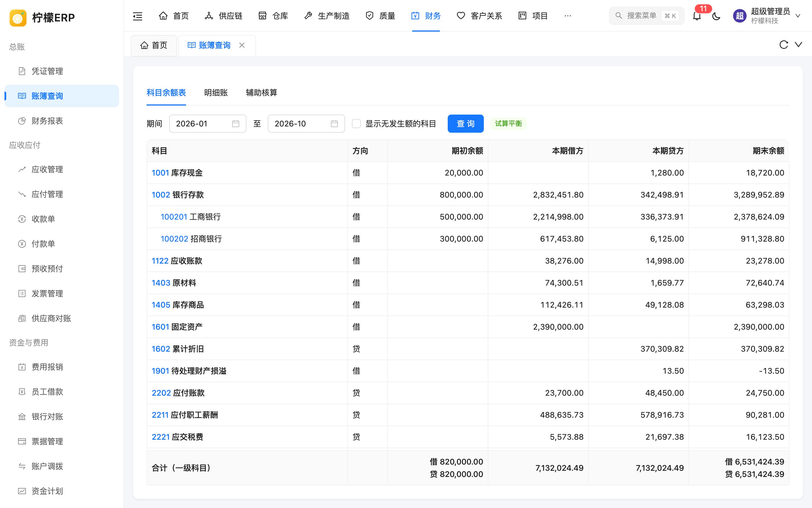This screenshot has height=508, width=812.
Task: Open 客户关系 top menu
Action: (479, 16)
